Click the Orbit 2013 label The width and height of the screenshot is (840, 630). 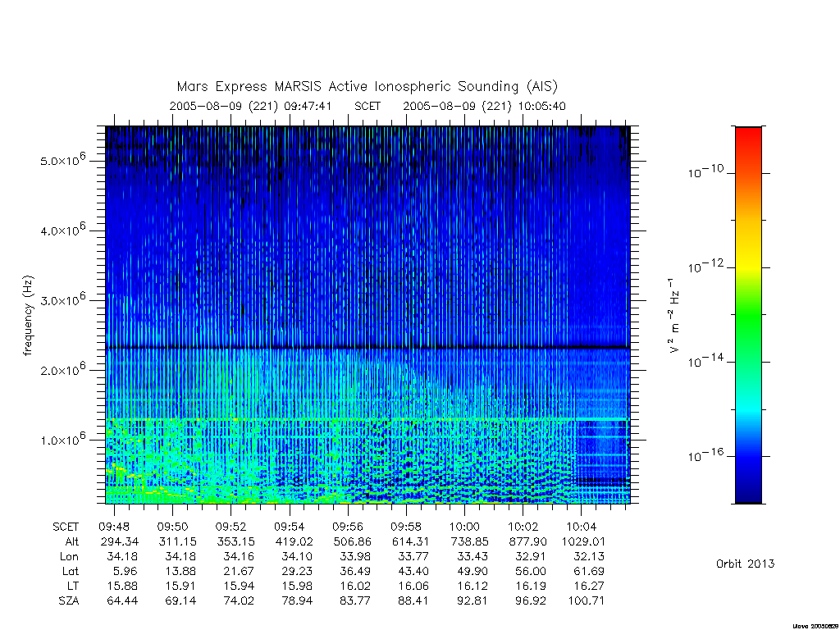click(x=745, y=564)
